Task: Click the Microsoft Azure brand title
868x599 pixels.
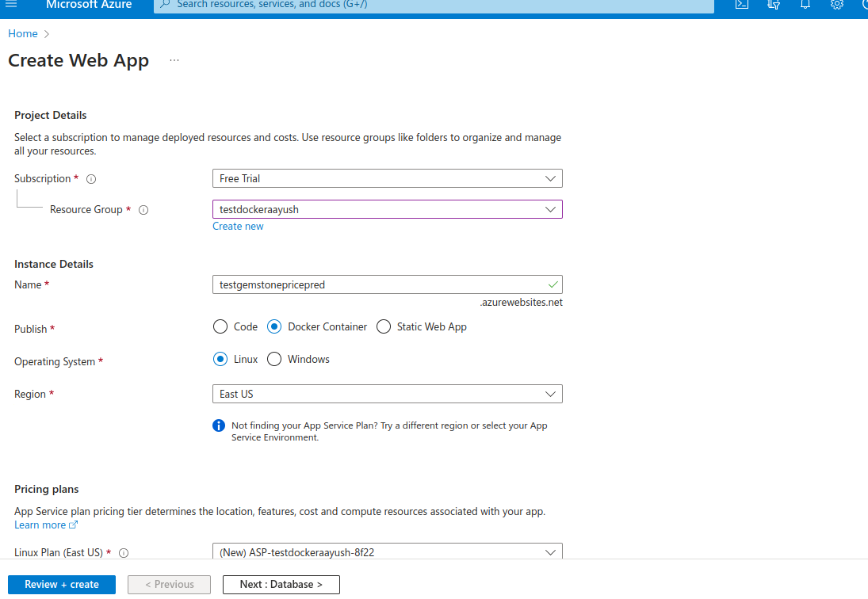Action: (x=89, y=5)
